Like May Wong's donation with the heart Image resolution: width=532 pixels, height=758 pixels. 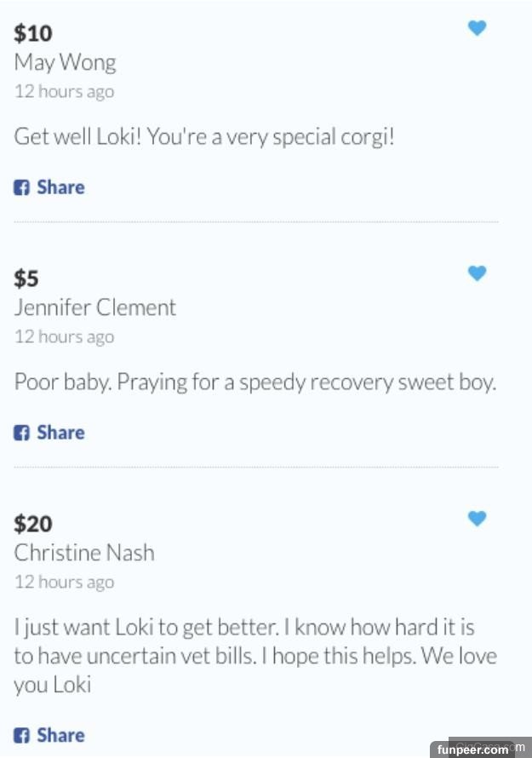tap(478, 28)
